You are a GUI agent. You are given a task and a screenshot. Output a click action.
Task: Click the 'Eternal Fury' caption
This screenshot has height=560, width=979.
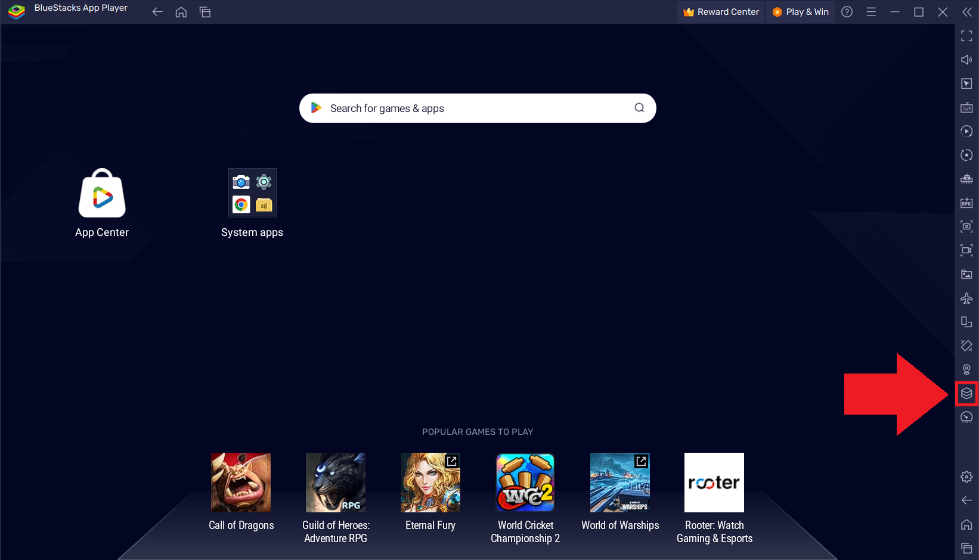coord(430,525)
